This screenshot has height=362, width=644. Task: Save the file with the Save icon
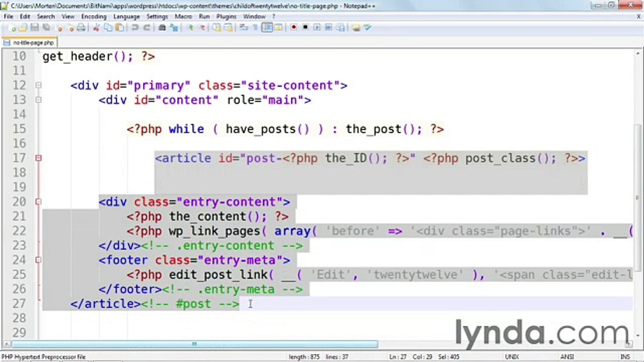34,28
